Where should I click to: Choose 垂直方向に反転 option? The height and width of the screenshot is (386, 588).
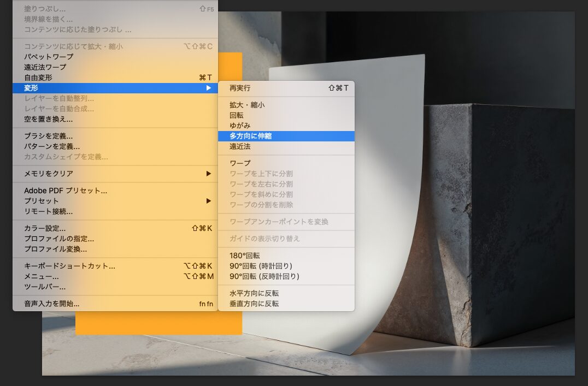click(286, 304)
